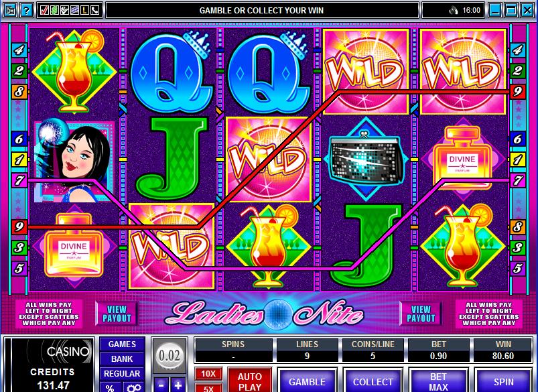
Task: Select payline 7 marker on right side
Action: [517, 180]
